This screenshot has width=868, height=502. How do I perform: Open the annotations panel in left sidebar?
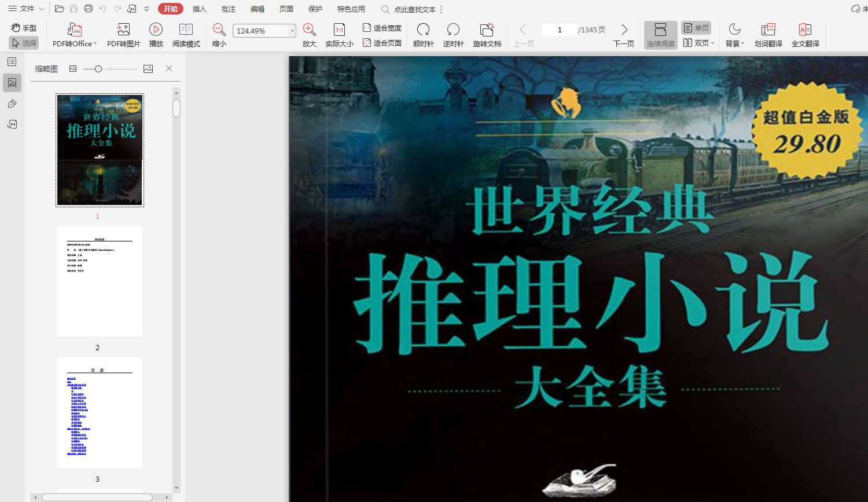click(x=12, y=104)
